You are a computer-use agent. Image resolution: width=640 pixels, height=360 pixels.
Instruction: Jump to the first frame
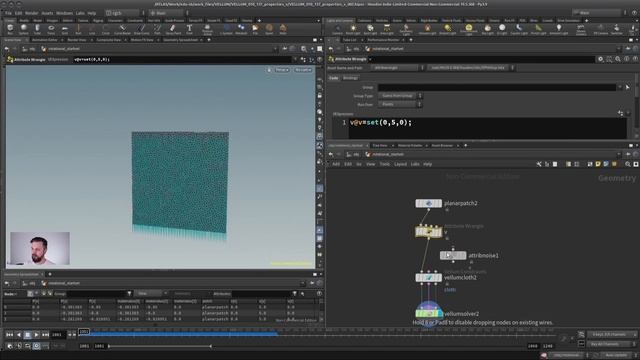[x=9, y=335]
